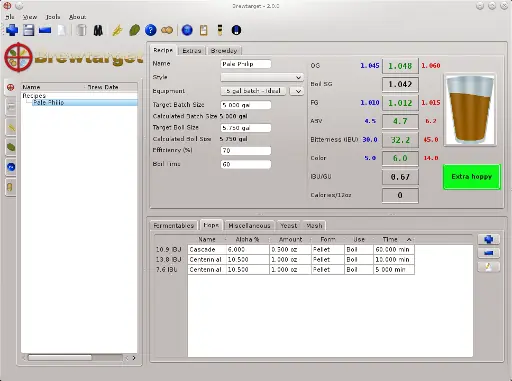Select the Recipes root node in the tree
This screenshot has width=512, height=381.
(34, 96)
